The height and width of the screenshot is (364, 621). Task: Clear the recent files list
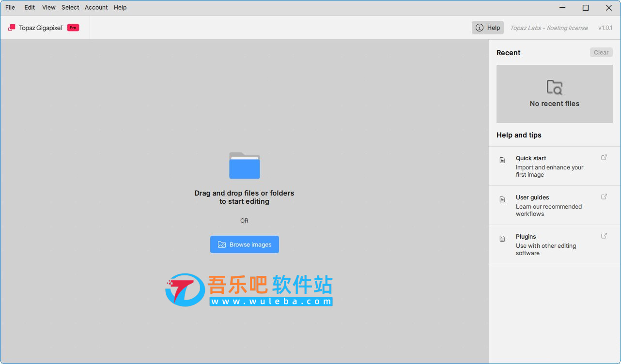point(601,52)
